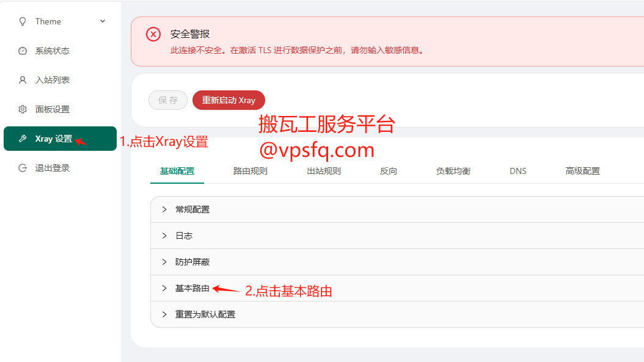Click the 保存 button

pos(168,100)
